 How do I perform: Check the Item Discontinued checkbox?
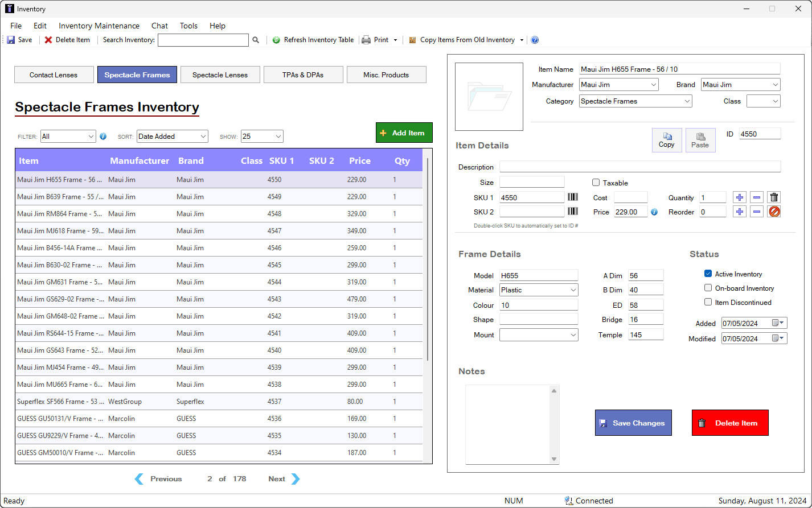pos(708,302)
